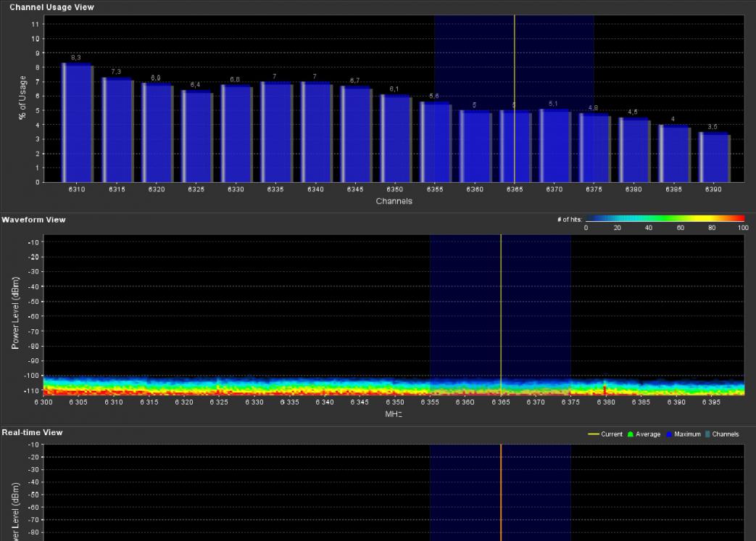This screenshot has height=541, width=756.
Task: Click the 'Waveform View' panel title
Action: tap(34, 220)
